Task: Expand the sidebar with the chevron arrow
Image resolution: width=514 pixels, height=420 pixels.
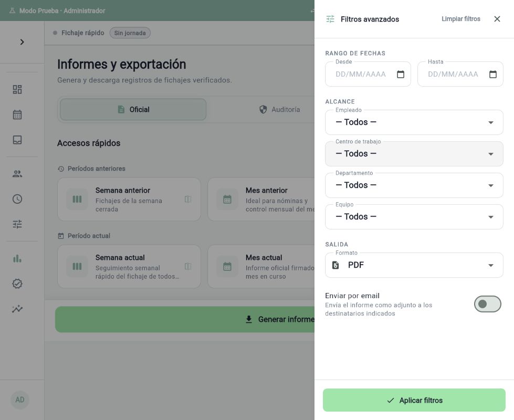Action: pos(22,42)
